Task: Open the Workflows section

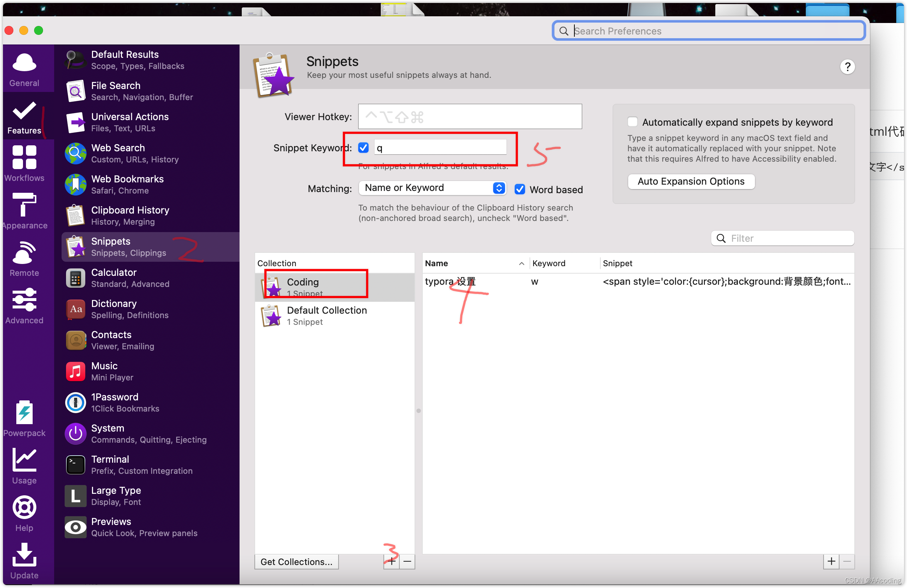Action: (x=24, y=164)
